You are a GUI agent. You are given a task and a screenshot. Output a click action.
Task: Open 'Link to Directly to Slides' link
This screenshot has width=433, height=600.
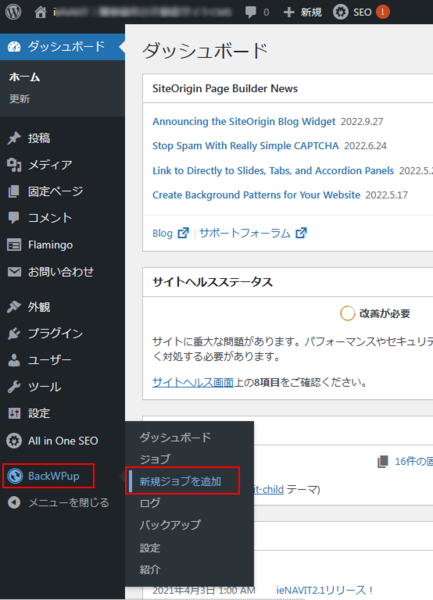[273, 170]
